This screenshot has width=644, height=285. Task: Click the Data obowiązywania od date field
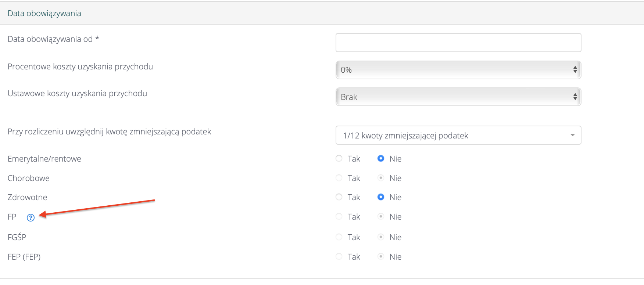coord(458,43)
